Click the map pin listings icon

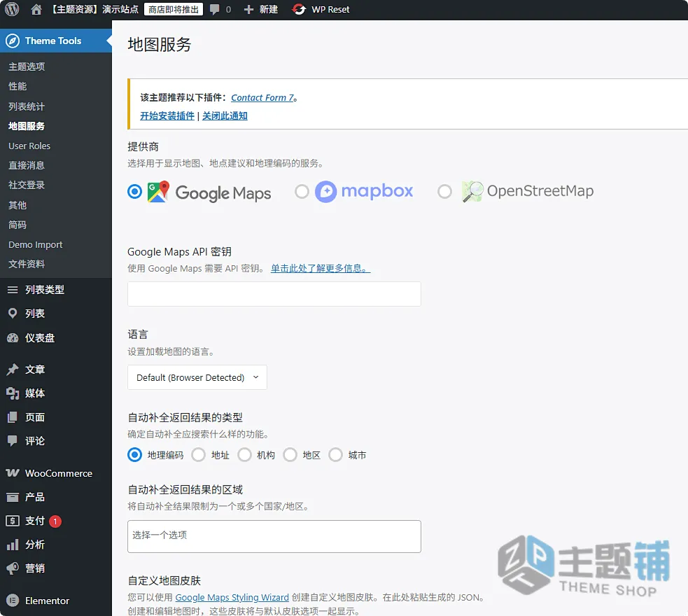click(13, 314)
